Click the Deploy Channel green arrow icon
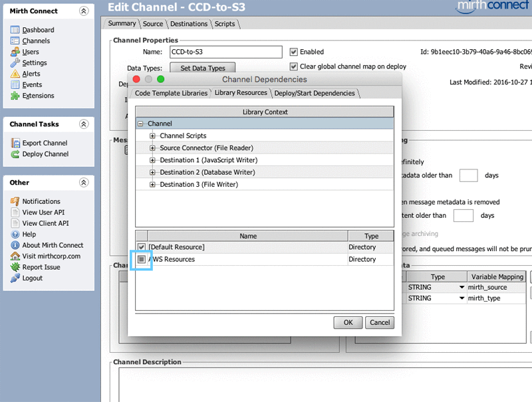The height and width of the screenshot is (402, 532). (x=15, y=154)
